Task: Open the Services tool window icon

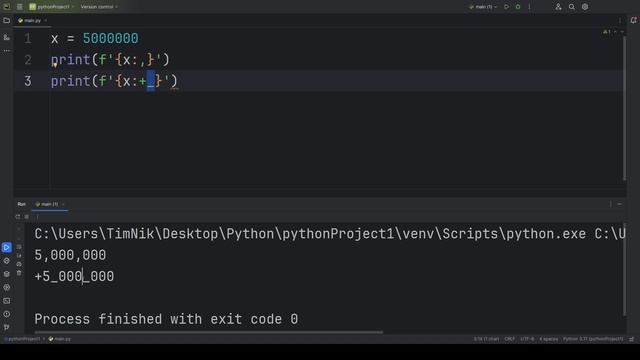Action: (x=7, y=287)
